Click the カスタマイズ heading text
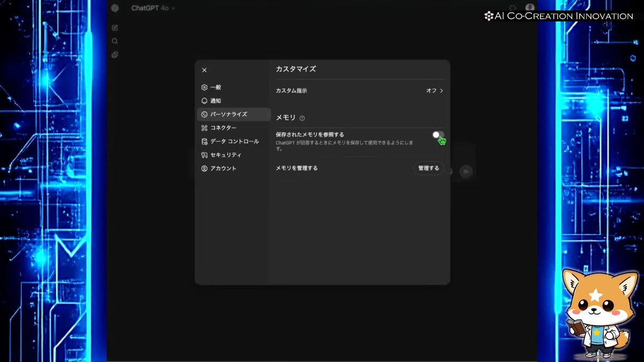644x362 pixels. (296, 69)
